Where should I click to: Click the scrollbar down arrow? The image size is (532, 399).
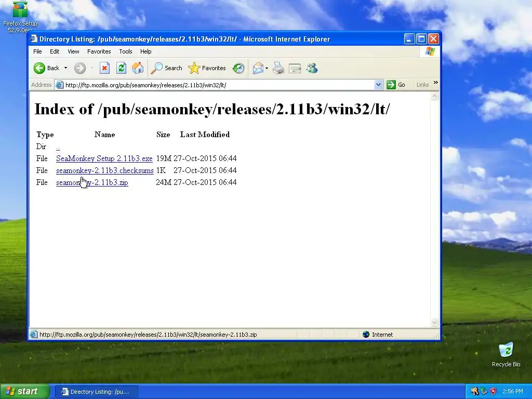(x=435, y=322)
